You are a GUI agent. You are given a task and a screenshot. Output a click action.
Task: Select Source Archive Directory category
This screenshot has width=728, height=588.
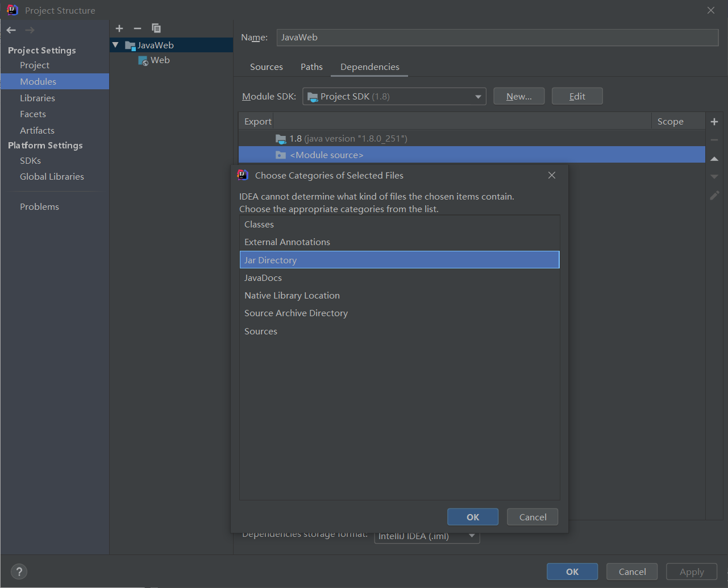coord(400,313)
